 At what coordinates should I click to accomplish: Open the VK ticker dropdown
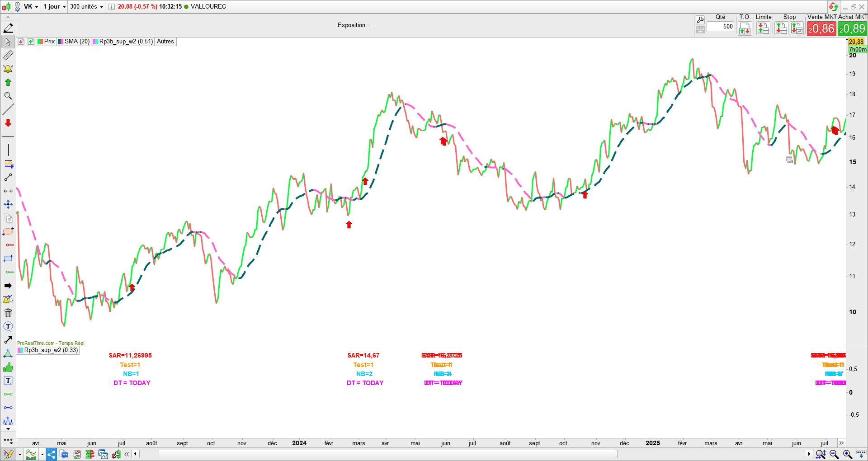31,7
